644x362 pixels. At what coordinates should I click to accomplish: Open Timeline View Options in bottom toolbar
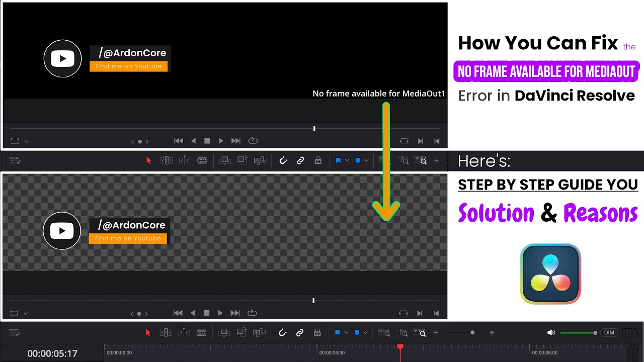click(x=15, y=333)
